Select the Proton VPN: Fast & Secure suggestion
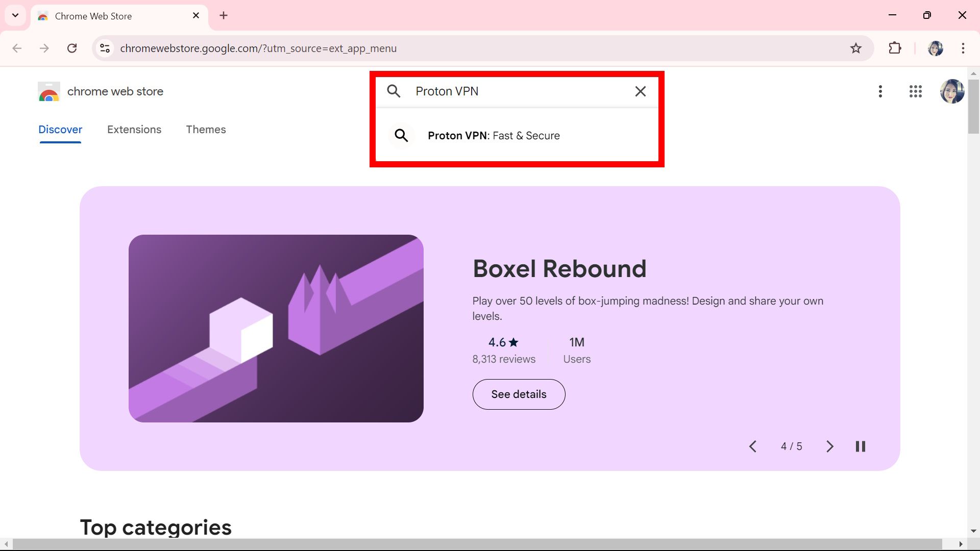The image size is (980, 551). point(494,135)
